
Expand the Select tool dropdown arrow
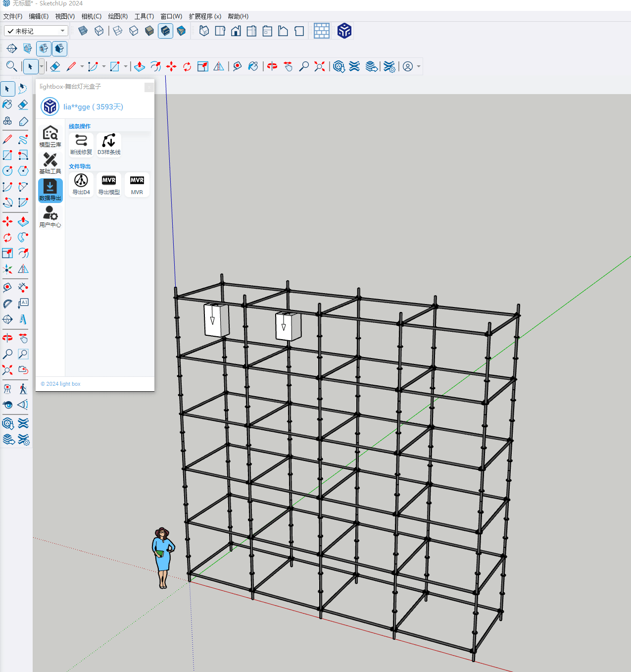pos(42,66)
